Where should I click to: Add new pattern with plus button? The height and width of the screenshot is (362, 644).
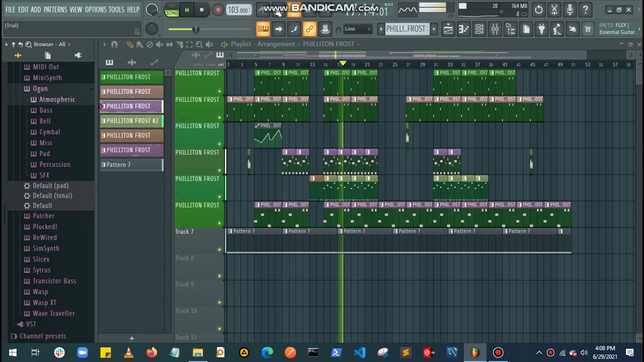pos(132,338)
